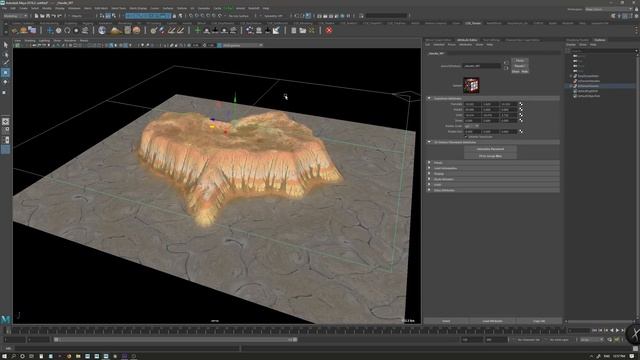The height and width of the screenshot is (360, 640).
Task: Choose the Rotate tool in toolbox
Action: coord(5,82)
